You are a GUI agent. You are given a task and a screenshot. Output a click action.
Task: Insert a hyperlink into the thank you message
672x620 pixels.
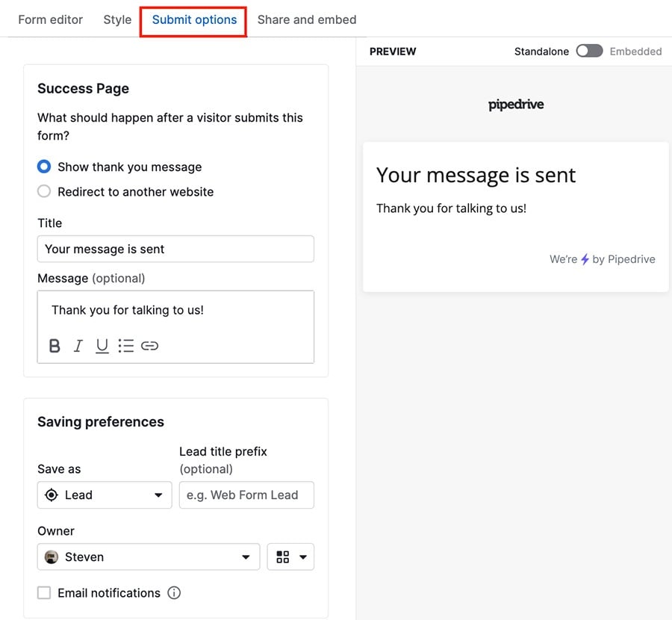tap(149, 345)
